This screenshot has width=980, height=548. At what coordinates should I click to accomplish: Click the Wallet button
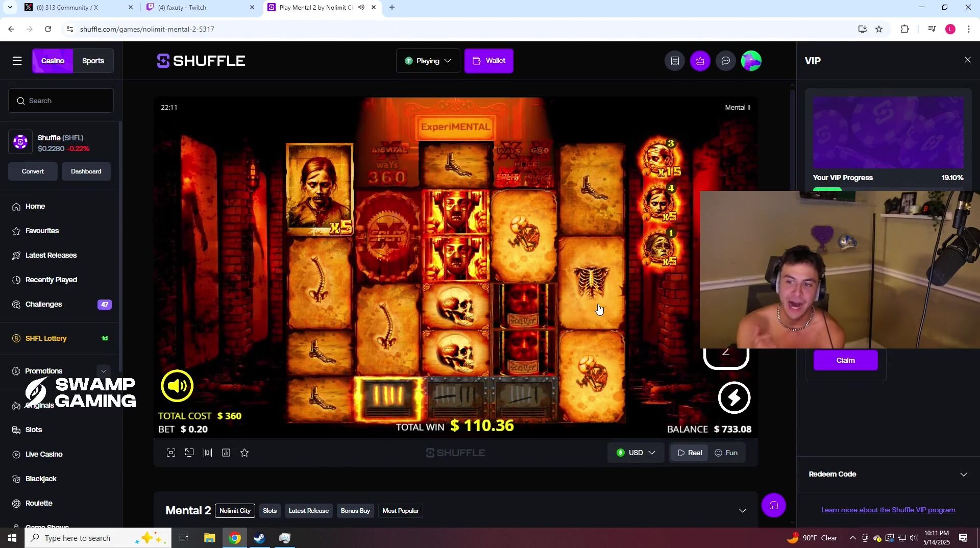pyautogui.click(x=489, y=61)
